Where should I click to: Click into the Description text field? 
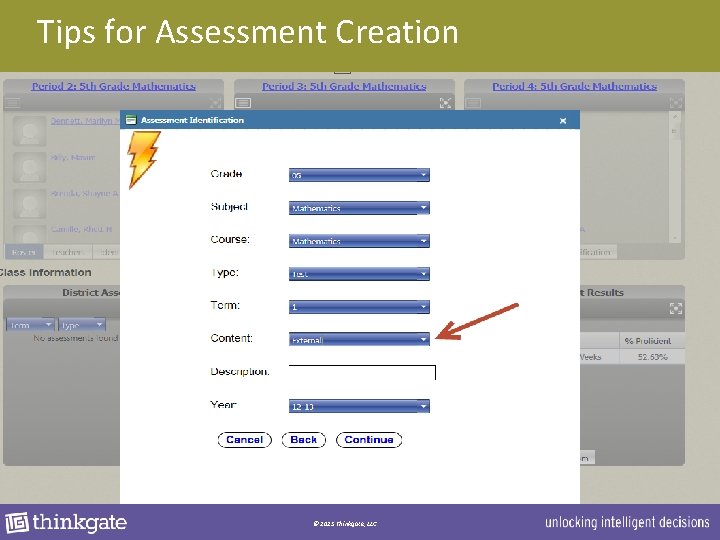362,372
